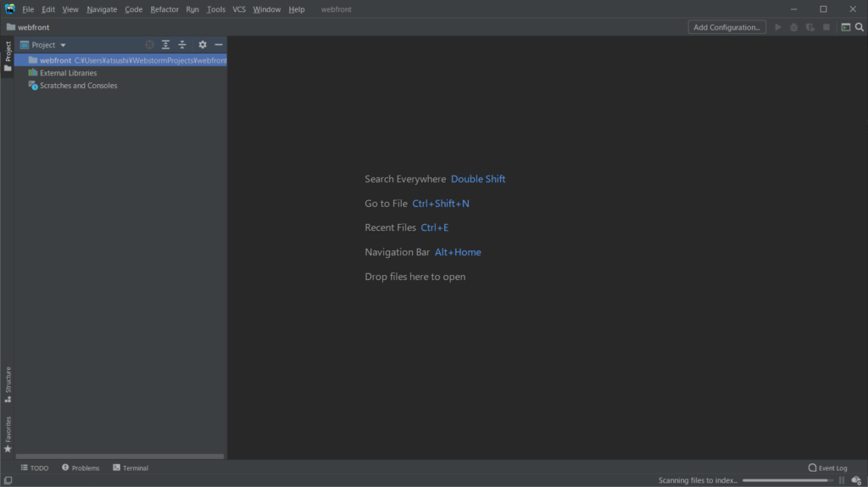This screenshot has height=487, width=868.
Task: Click Collapse All icon in Project panel
Action: [182, 45]
